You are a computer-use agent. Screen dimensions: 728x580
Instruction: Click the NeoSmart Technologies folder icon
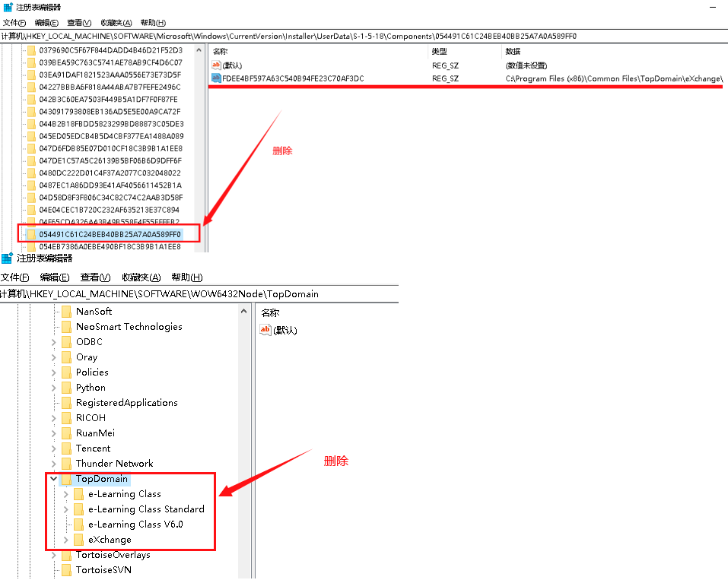coord(67,327)
